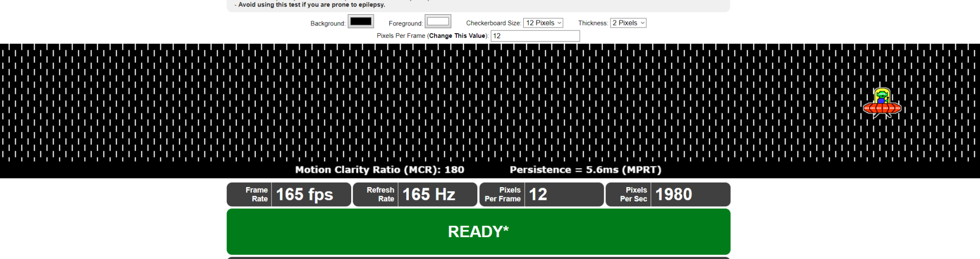Click the green READY* status bar
This screenshot has height=259, width=980.
point(478,231)
